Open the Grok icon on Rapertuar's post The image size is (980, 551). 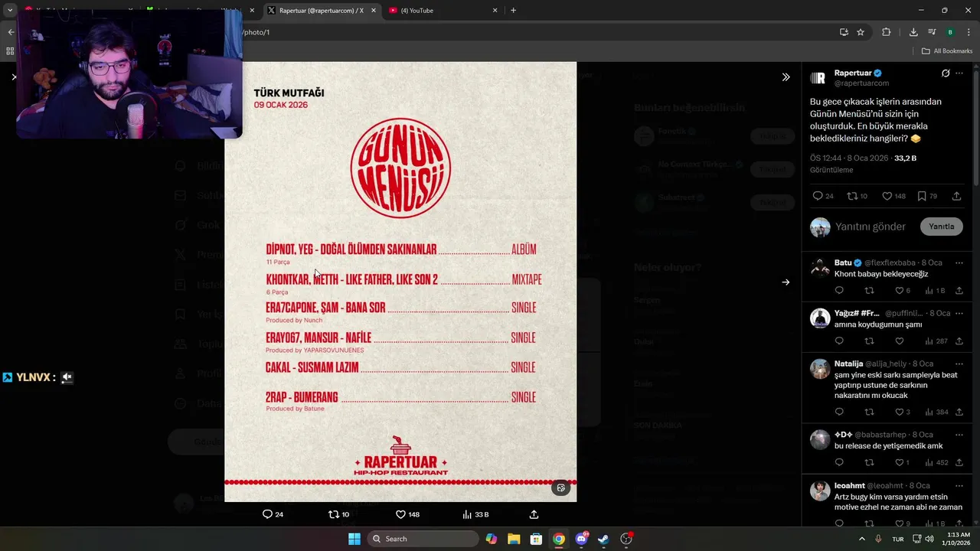coord(946,73)
